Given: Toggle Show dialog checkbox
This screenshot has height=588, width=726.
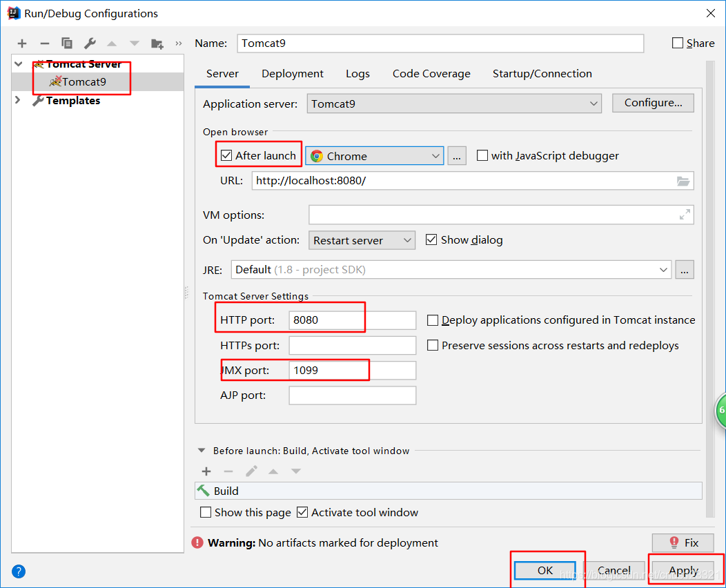Looking at the screenshot, I should [x=431, y=240].
